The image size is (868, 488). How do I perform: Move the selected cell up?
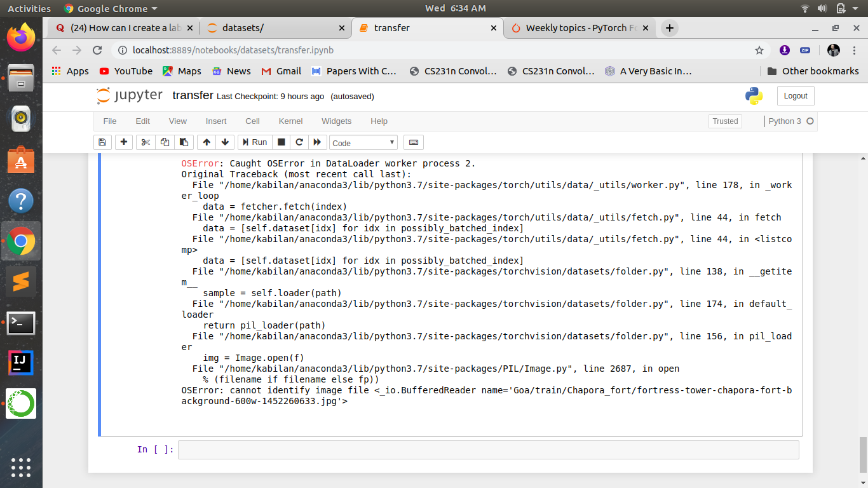point(207,142)
